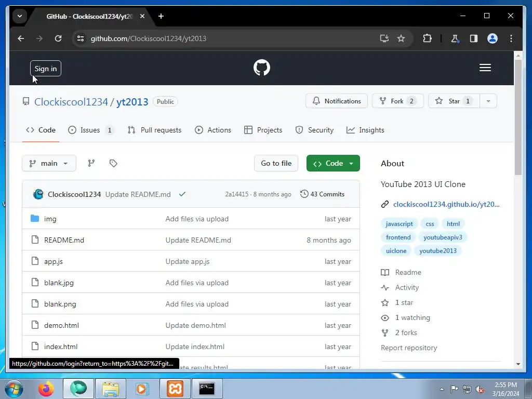Open a new browser tab

(161, 16)
